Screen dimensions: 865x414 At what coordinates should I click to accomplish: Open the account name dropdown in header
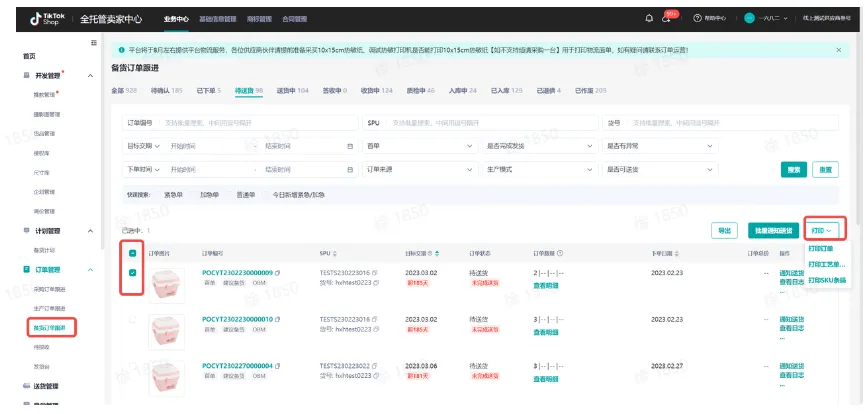click(x=772, y=19)
